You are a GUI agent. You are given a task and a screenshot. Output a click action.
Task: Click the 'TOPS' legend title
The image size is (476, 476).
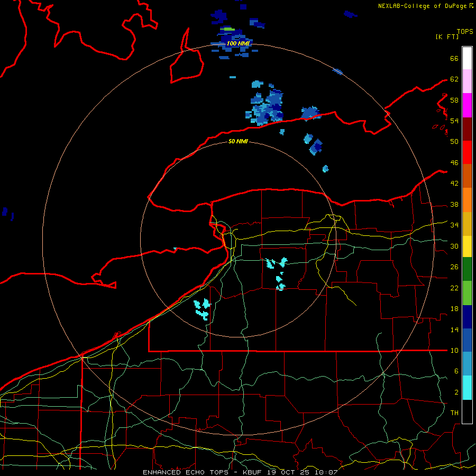tap(465, 31)
